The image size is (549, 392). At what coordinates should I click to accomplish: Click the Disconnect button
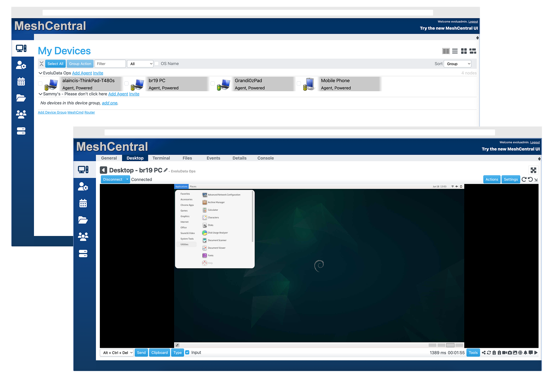click(113, 179)
